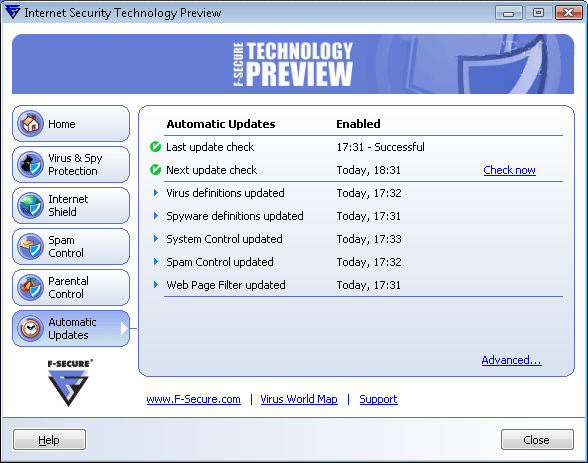Click green check beside Next update check
The width and height of the screenshot is (588, 463).
coord(155,170)
